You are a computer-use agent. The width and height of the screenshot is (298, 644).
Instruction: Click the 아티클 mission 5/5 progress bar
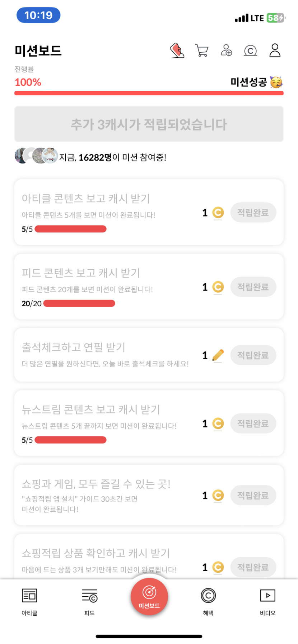71,229
